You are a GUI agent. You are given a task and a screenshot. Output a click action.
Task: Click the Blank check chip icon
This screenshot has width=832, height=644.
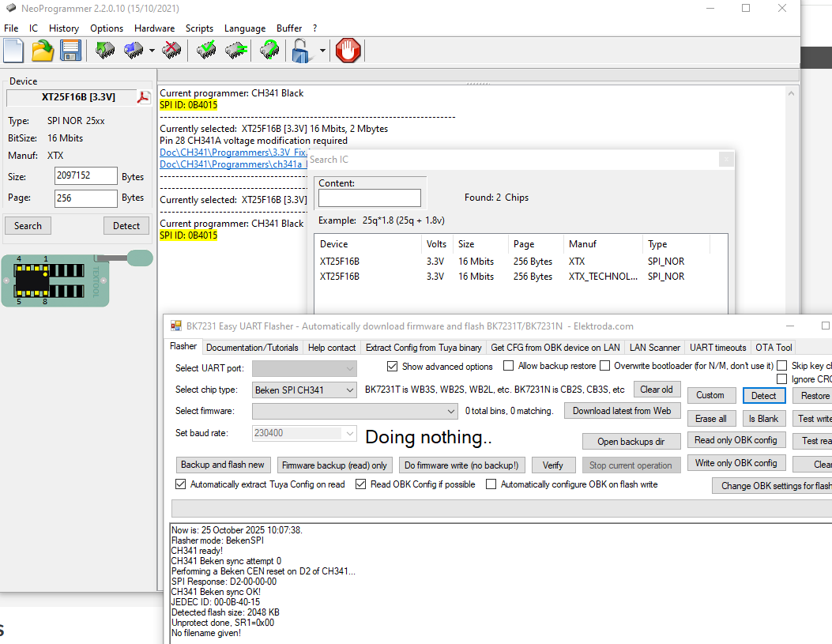click(x=235, y=51)
